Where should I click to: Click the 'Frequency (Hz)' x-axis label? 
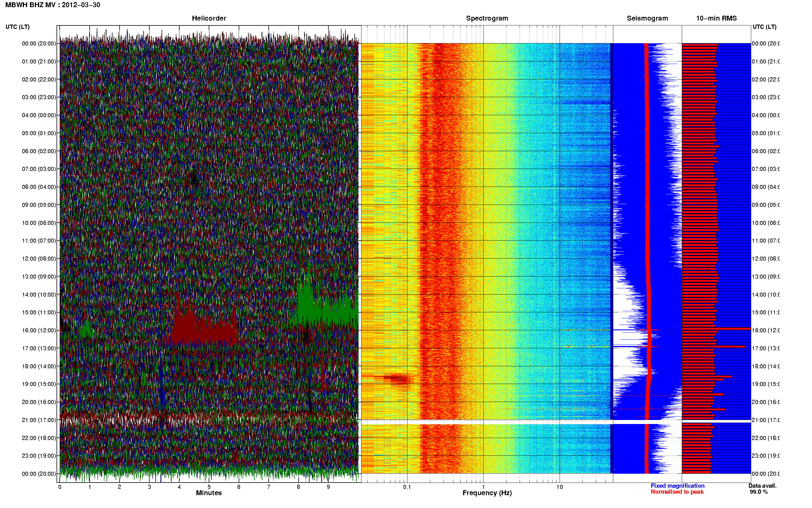[487, 493]
